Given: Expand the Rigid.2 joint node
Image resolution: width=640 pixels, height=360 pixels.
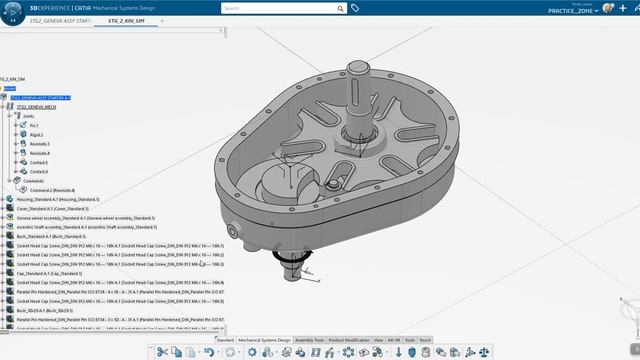Looking at the screenshot, I should click(16, 134).
